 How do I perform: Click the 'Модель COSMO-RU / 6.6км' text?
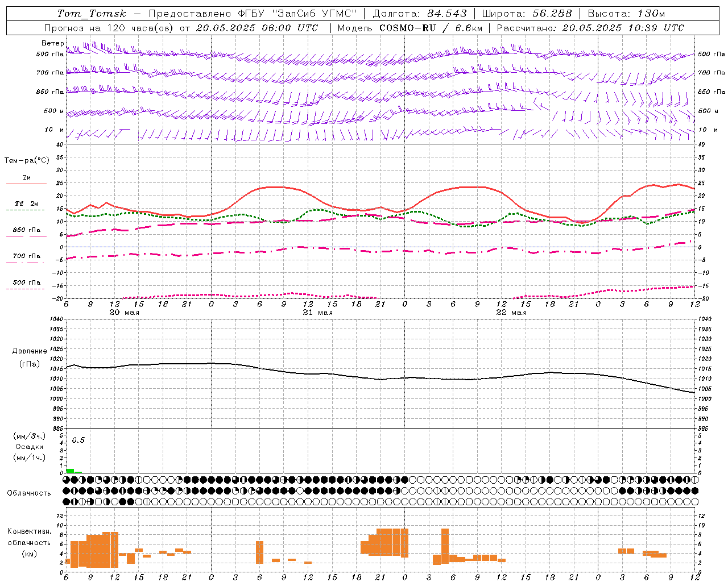410,28
